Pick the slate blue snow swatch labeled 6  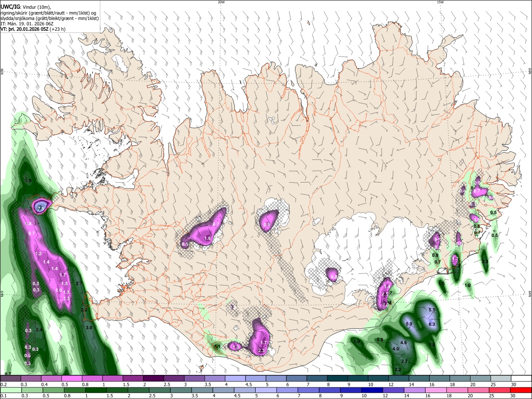point(296,378)
